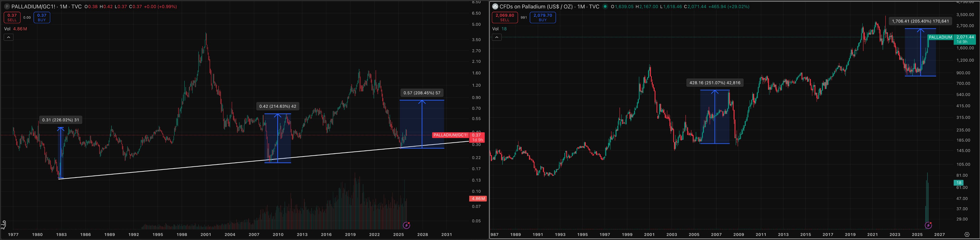
Task: Click the green market status dot
Action: [605, 6]
